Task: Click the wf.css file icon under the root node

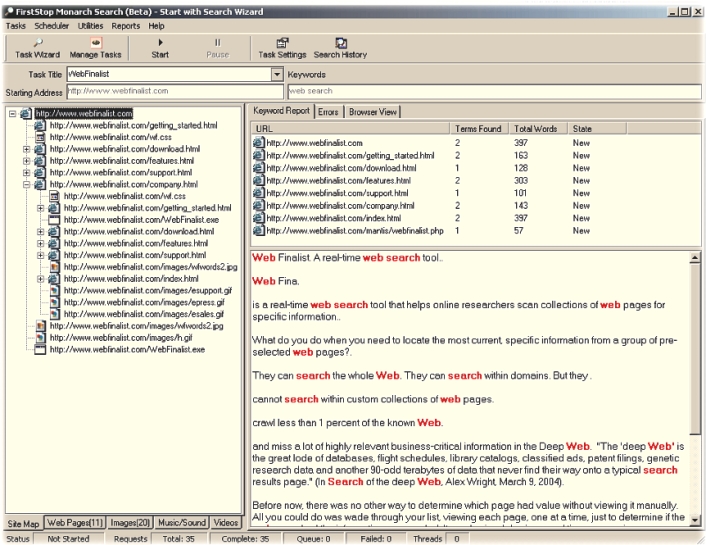Action: (x=40, y=137)
